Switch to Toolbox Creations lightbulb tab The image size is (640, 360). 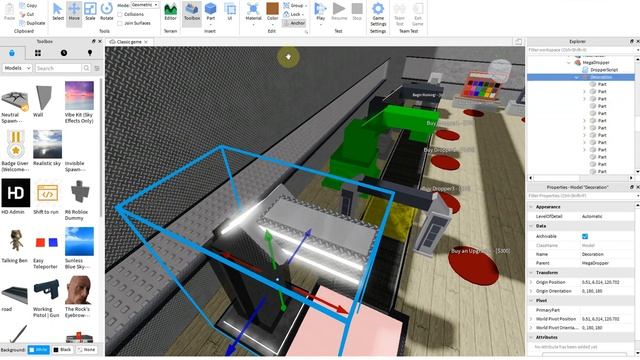point(90,53)
